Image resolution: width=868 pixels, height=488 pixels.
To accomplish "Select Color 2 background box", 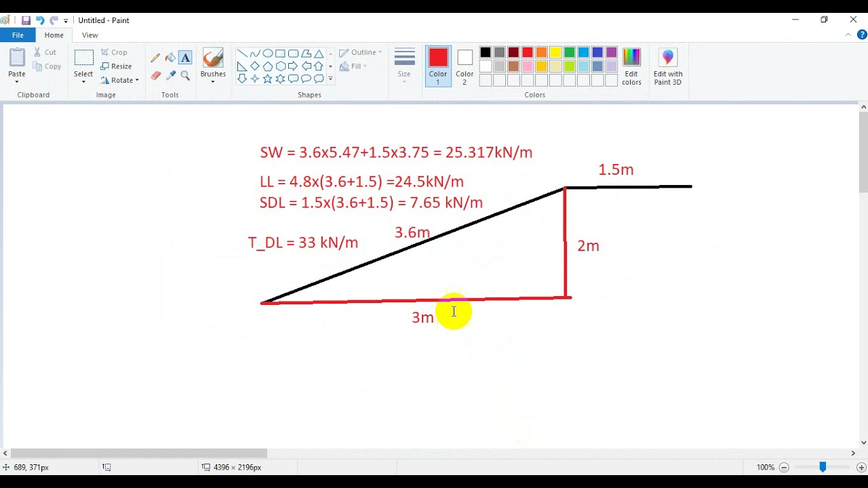I will click(x=465, y=66).
